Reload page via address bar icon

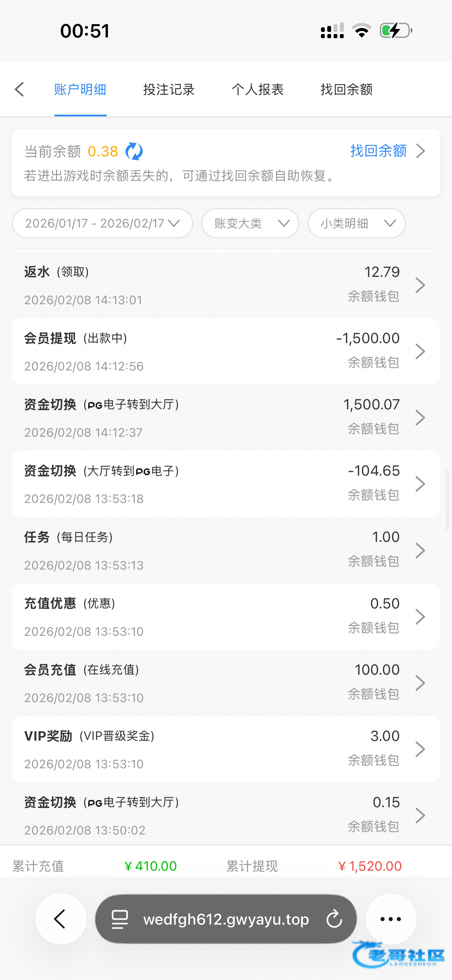tap(334, 919)
